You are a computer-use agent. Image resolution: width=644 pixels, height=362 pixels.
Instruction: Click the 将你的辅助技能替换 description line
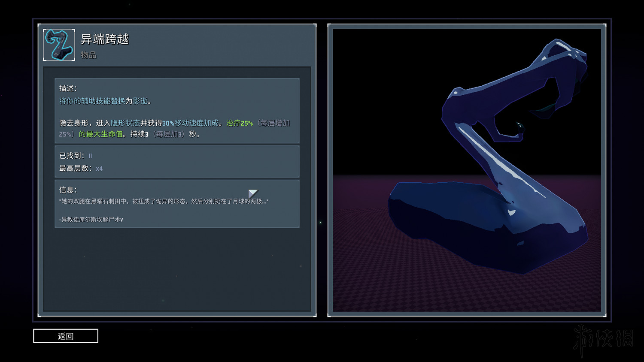coord(92,101)
